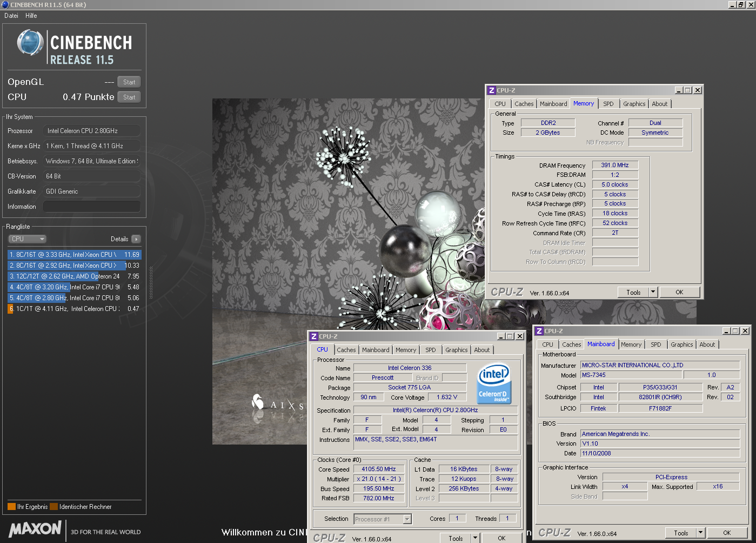
Task: Open Caches tab in CPU tab CPU-Z window
Action: pyautogui.click(x=346, y=350)
